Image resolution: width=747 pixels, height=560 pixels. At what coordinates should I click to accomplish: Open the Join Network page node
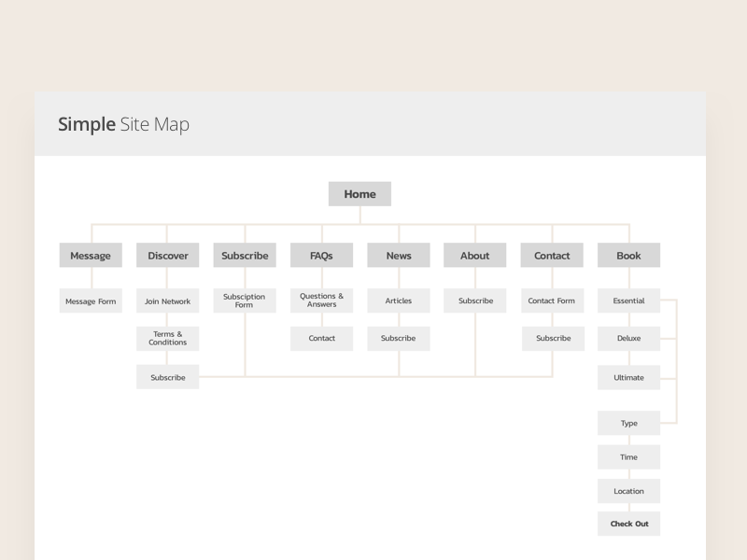click(x=167, y=301)
